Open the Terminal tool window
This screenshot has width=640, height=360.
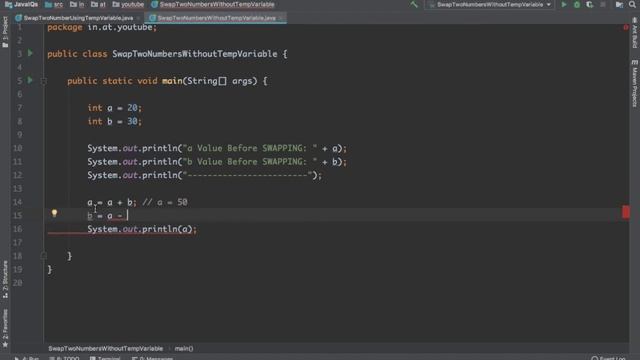105,358
